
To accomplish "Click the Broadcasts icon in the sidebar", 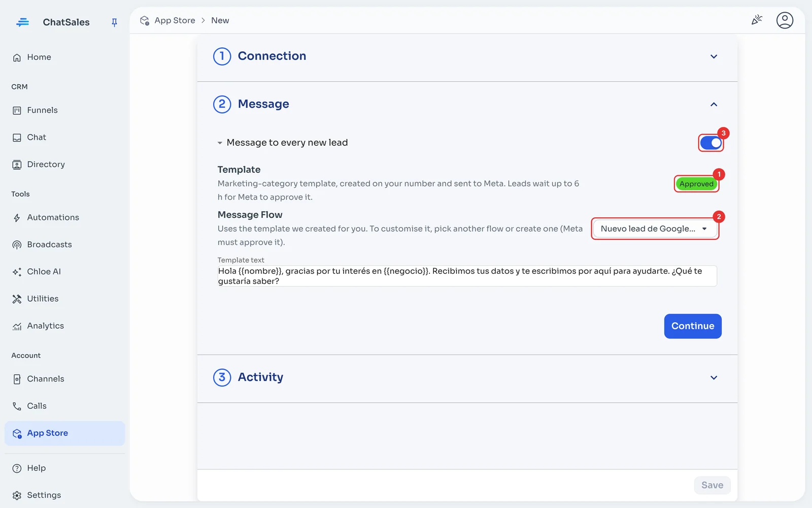I will point(17,245).
